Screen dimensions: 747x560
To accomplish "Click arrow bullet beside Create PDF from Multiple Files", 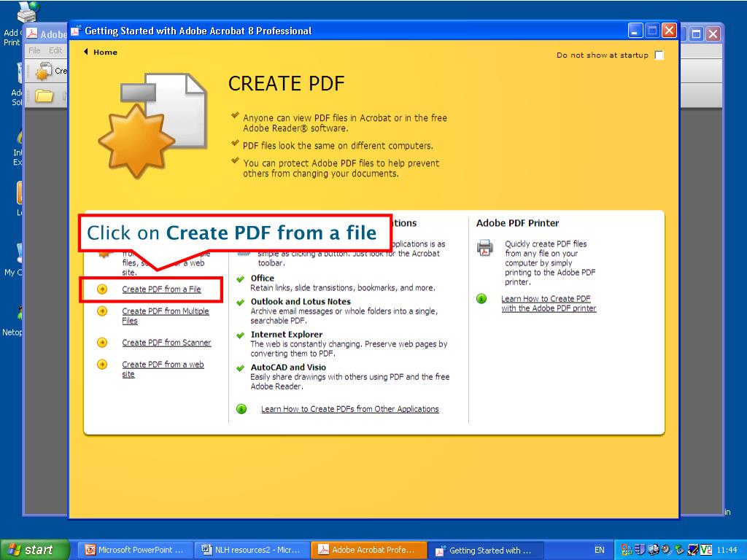I will [102, 311].
